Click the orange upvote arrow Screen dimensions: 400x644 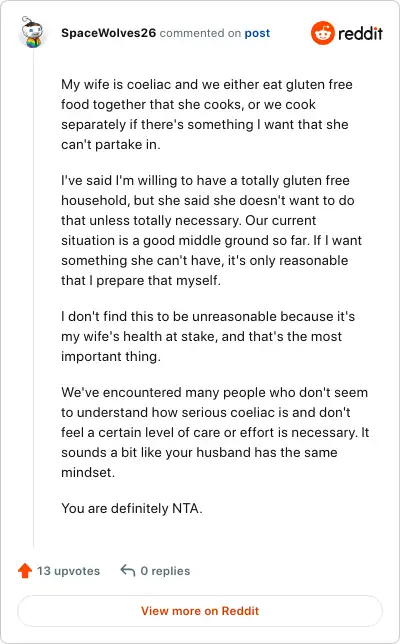point(25,570)
